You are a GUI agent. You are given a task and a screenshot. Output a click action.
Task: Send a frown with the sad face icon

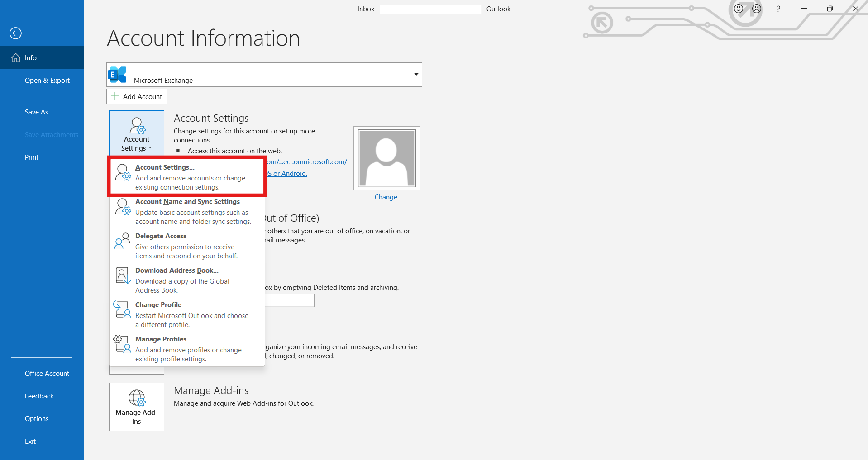pos(757,9)
